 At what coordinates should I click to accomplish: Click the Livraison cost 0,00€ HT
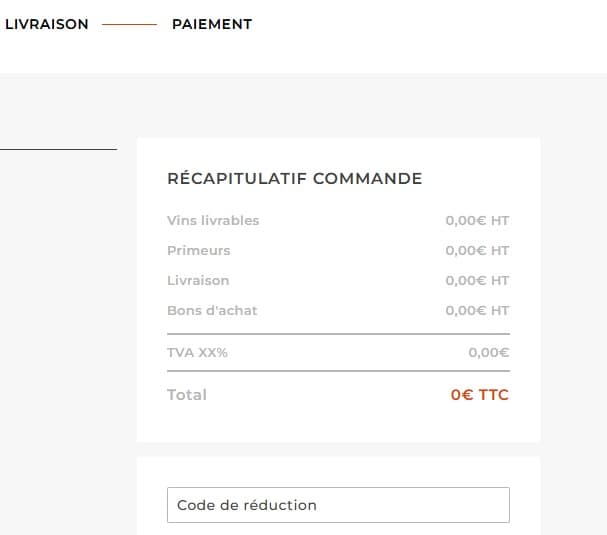click(x=477, y=280)
